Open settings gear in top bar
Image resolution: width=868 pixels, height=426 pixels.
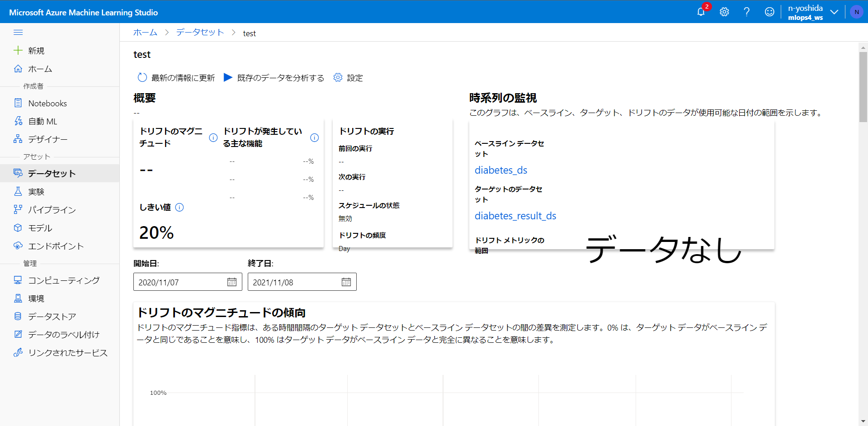724,12
